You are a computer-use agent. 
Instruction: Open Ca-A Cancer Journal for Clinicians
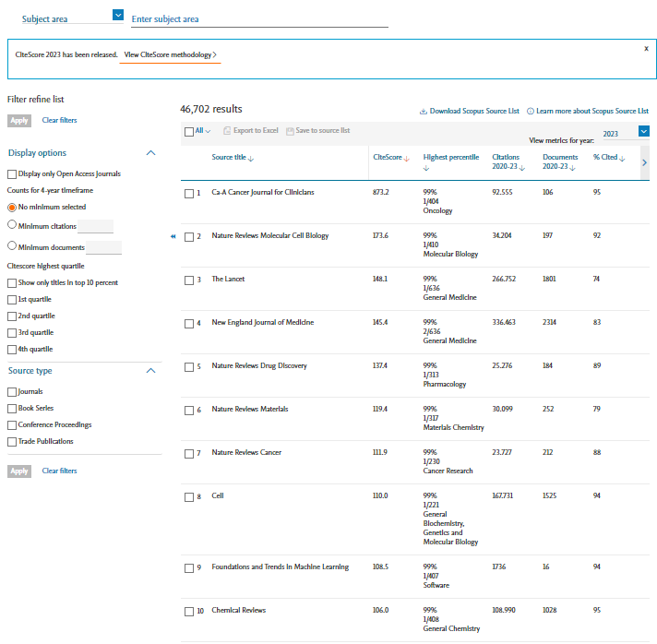[263, 192]
